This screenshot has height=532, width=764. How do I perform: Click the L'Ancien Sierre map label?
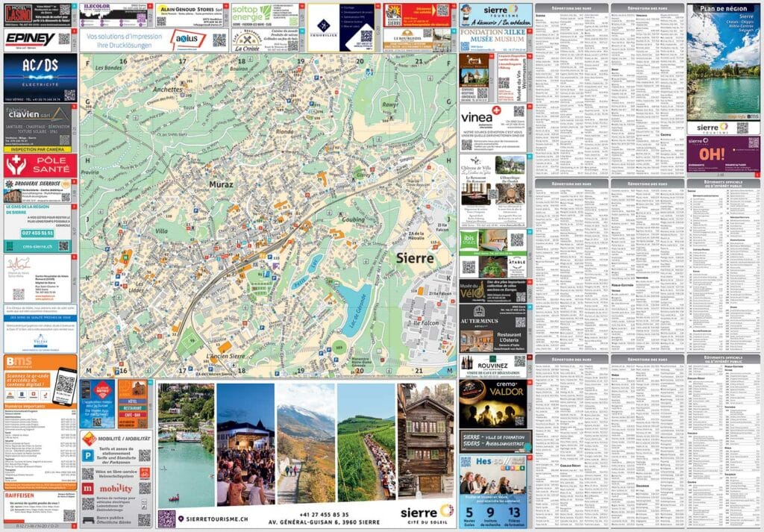(x=225, y=356)
